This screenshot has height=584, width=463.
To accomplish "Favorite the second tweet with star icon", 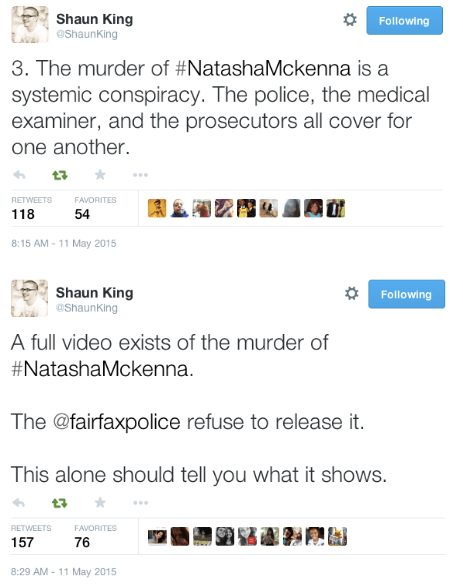I will tap(100, 503).
